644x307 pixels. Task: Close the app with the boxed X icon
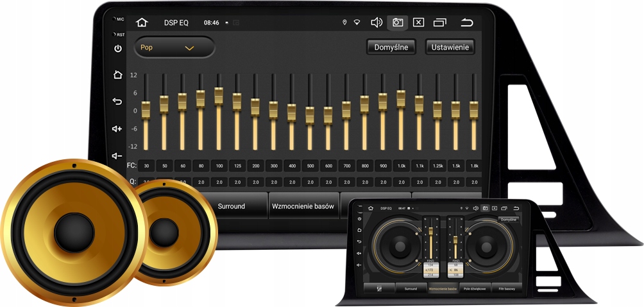point(418,22)
